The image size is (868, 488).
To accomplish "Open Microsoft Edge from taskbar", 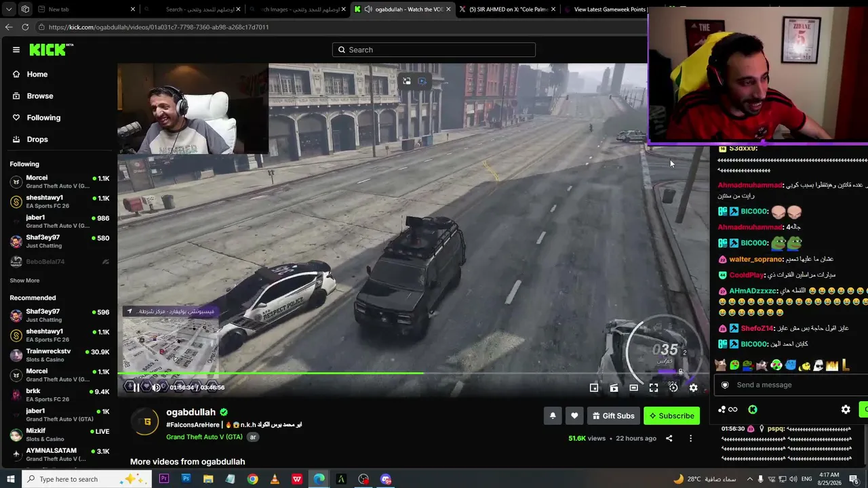I will (x=319, y=479).
